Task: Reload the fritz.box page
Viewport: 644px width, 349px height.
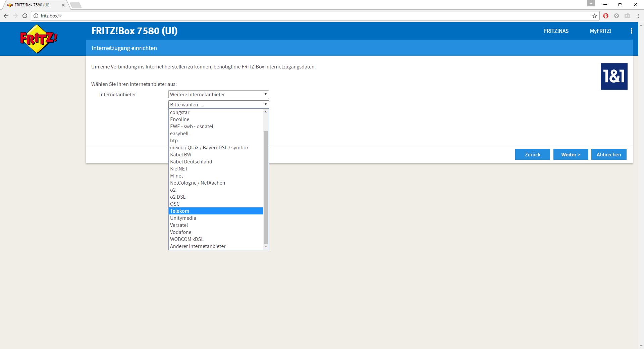Action: tap(24, 16)
